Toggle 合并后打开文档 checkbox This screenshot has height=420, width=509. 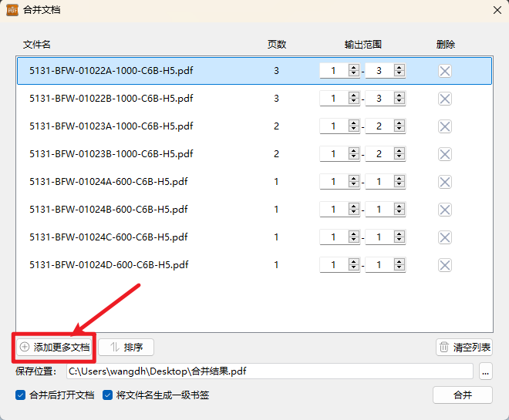21,395
